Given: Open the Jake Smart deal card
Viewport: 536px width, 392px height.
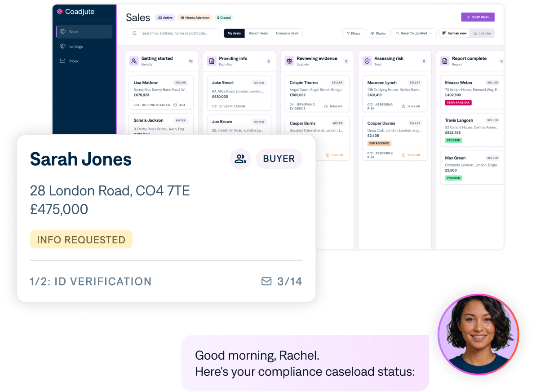Looking at the screenshot, I should pos(239,93).
